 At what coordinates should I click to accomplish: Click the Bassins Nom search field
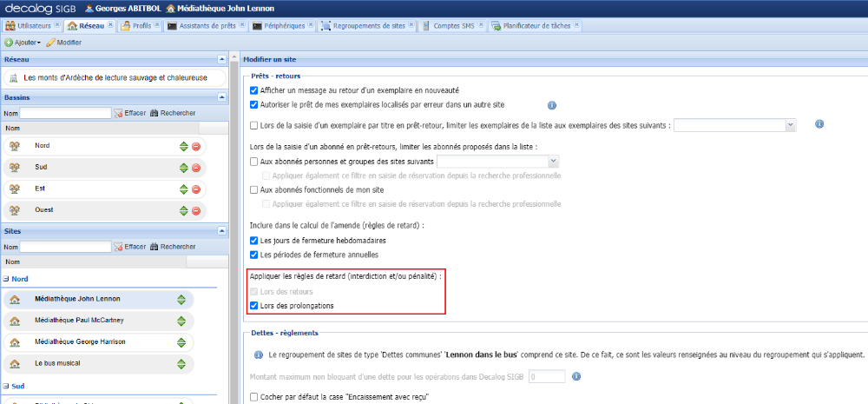pyautogui.click(x=65, y=113)
